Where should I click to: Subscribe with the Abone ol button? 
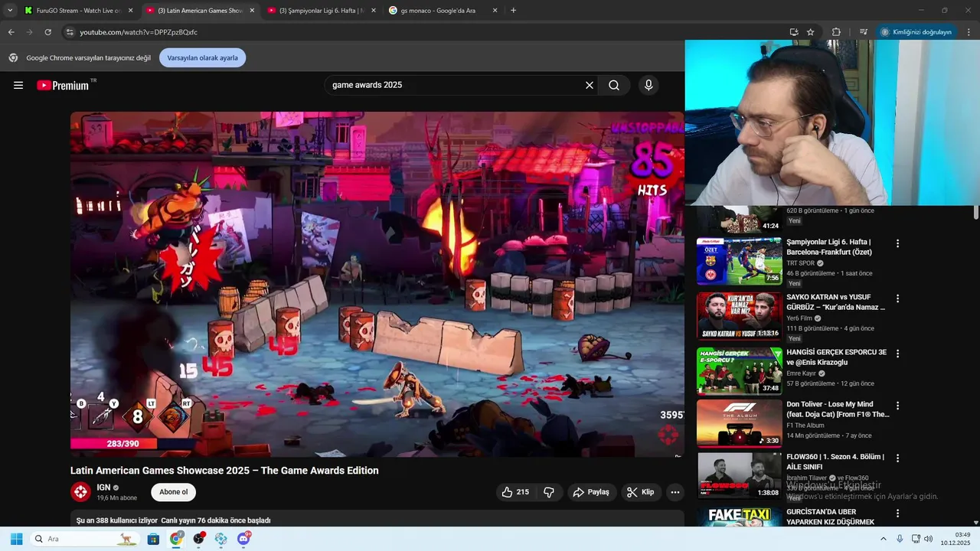(x=174, y=492)
